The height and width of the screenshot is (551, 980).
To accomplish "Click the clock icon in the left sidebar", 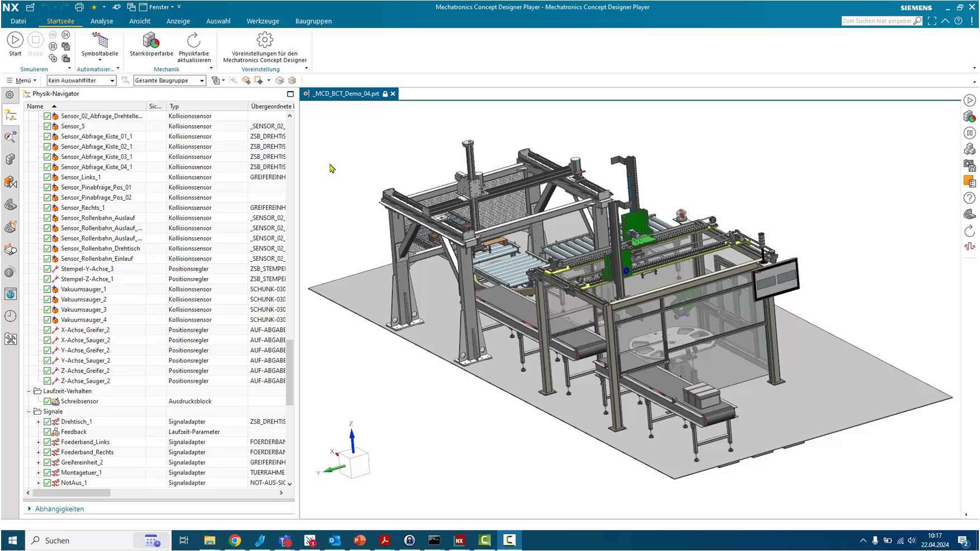I will pyautogui.click(x=11, y=316).
